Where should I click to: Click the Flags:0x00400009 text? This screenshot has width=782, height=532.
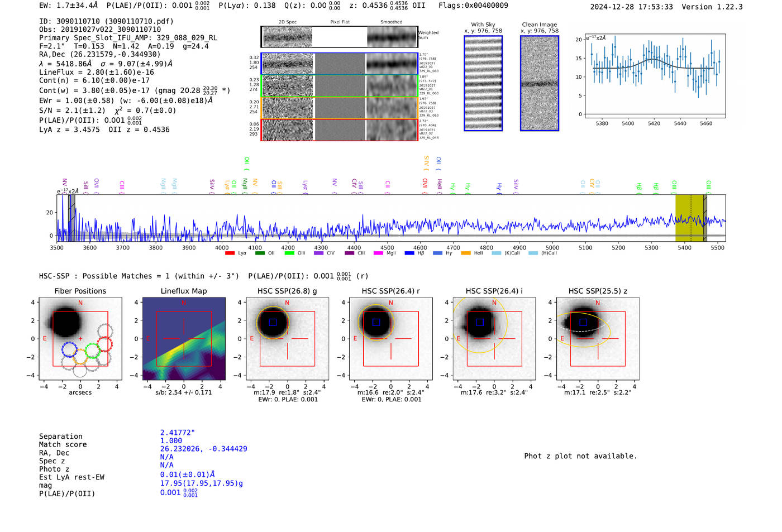473,6
